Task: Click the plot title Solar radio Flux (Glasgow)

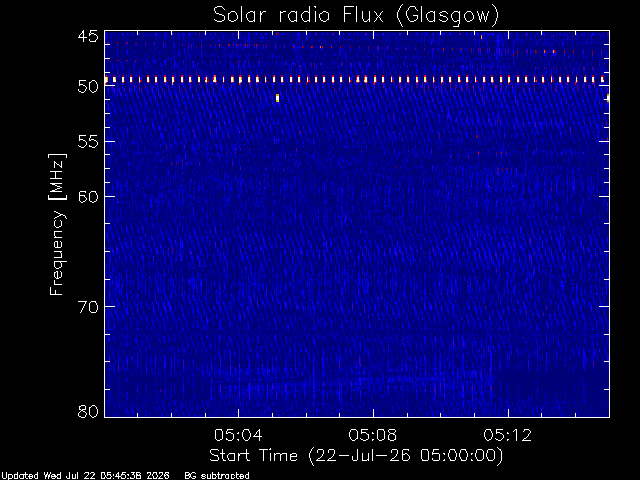Action: [356, 16]
